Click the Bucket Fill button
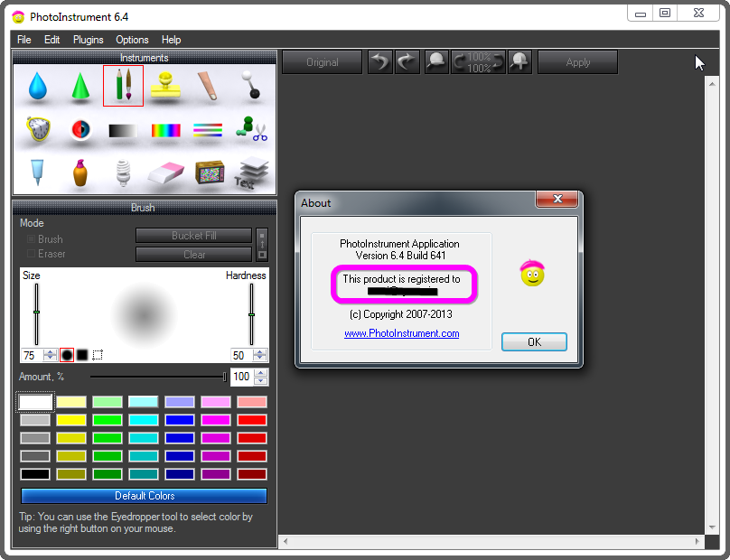The height and width of the screenshot is (560, 730). 193,236
